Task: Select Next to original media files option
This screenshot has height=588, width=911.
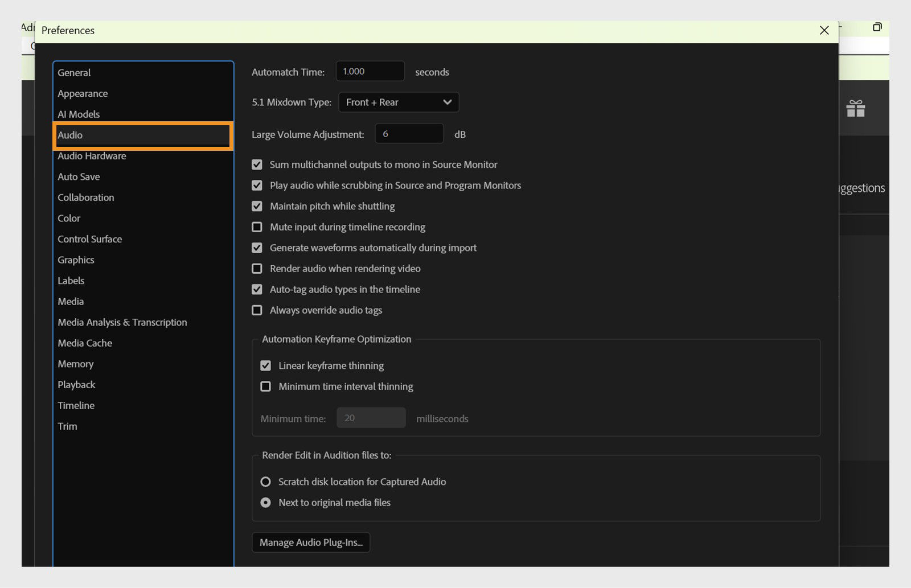Action: [265, 502]
